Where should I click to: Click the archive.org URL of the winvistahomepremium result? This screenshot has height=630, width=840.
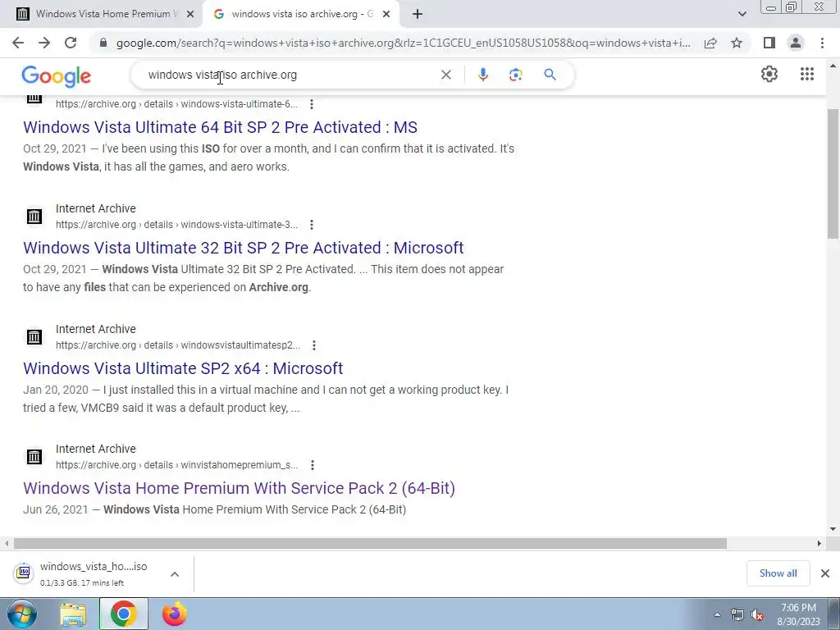pyautogui.click(x=177, y=465)
